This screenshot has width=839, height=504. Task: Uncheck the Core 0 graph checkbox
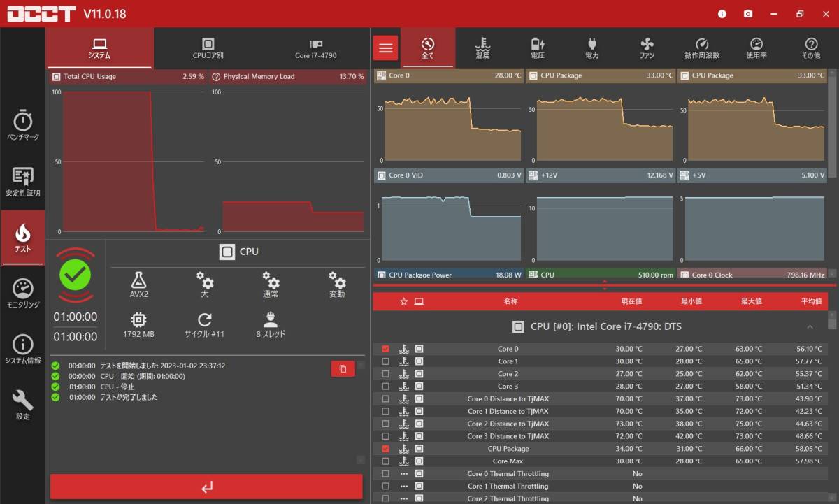[x=385, y=349]
